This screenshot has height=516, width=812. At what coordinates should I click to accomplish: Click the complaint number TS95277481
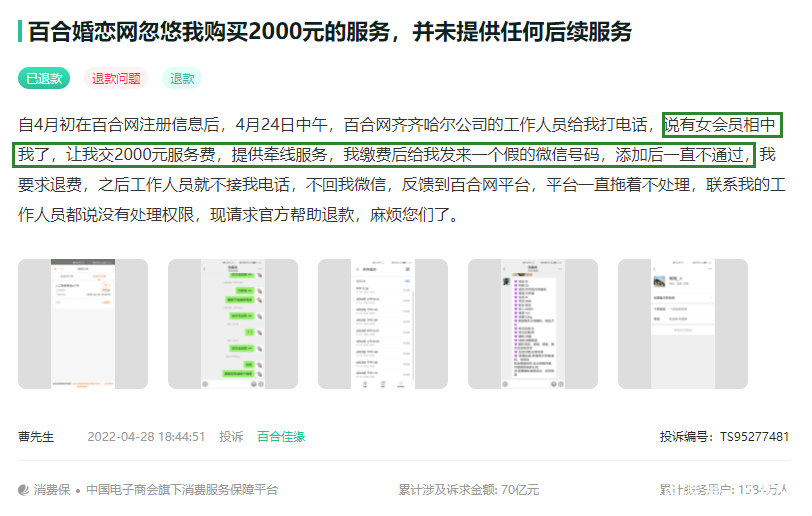click(754, 437)
